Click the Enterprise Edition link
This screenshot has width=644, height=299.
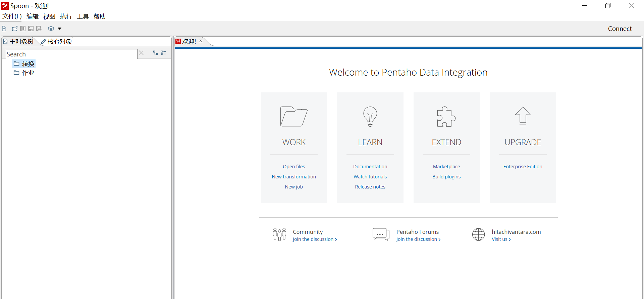(523, 167)
